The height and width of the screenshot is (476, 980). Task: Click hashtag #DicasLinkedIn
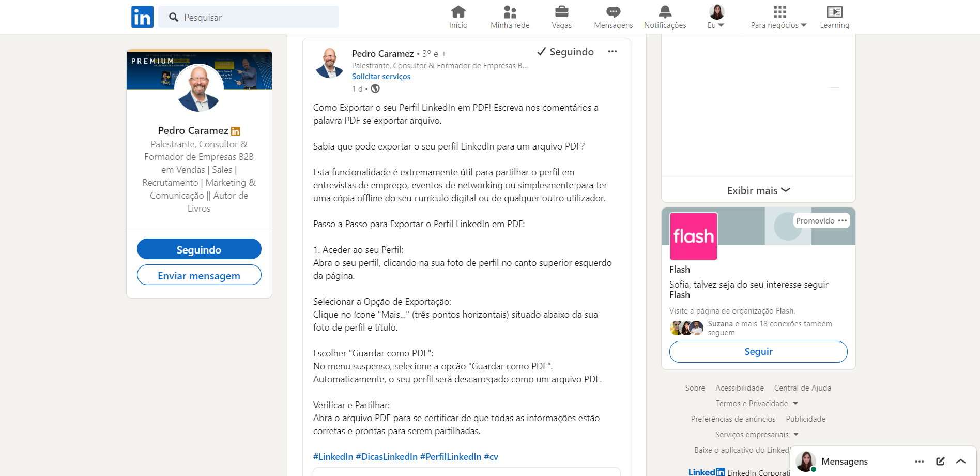387,457
